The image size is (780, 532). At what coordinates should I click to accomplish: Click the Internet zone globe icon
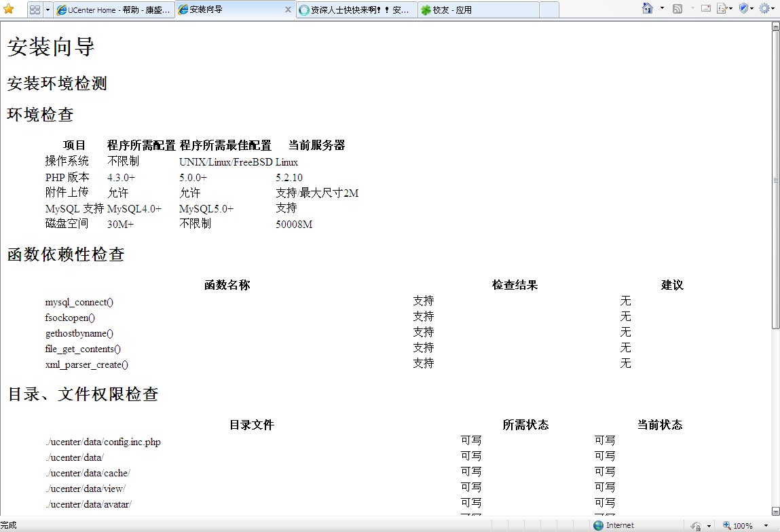(x=599, y=525)
